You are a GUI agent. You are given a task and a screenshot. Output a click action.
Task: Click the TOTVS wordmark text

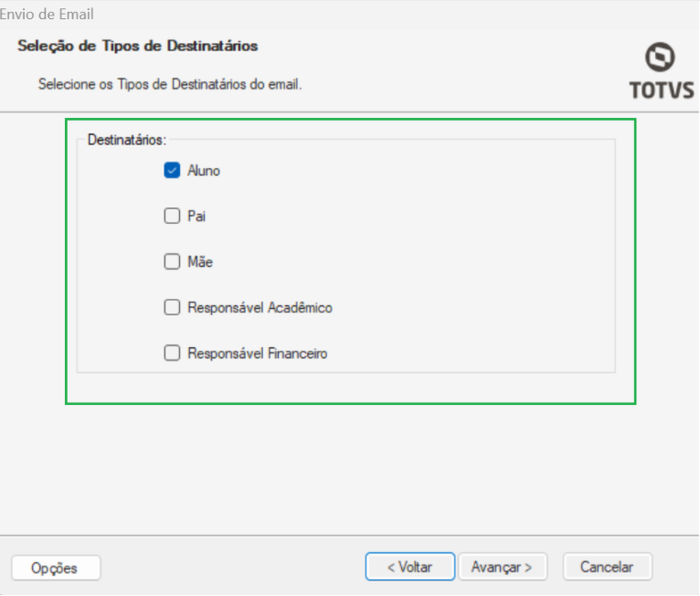(661, 90)
